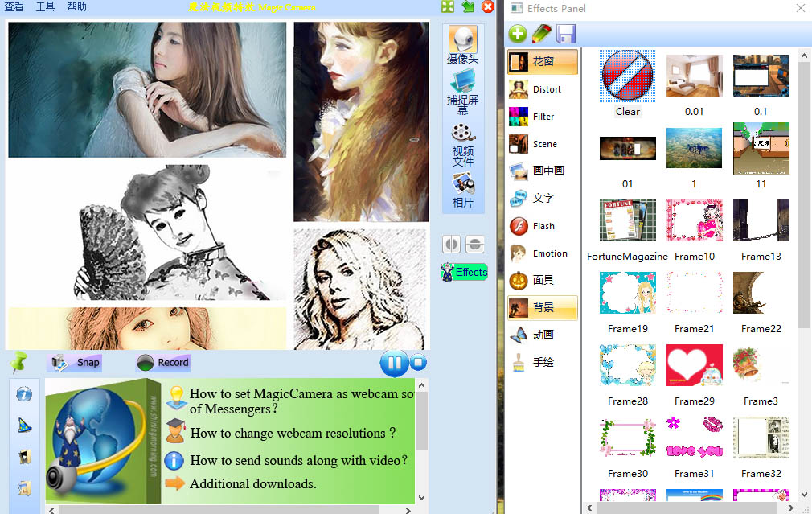Choose the 捕捉屏幕 screen capture source

(x=463, y=93)
